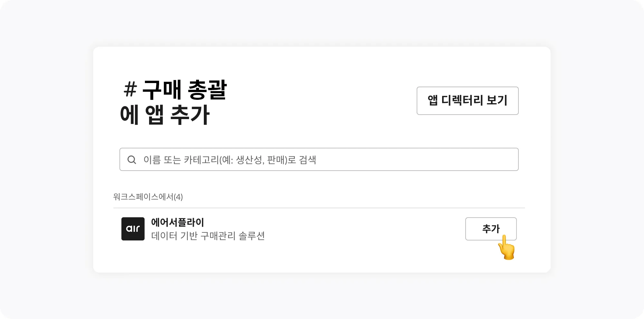Image resolution: width=644 pixels, height=319 pixels.
Task: Click the magnifying glass search icon
Action: tap(132, 160)
